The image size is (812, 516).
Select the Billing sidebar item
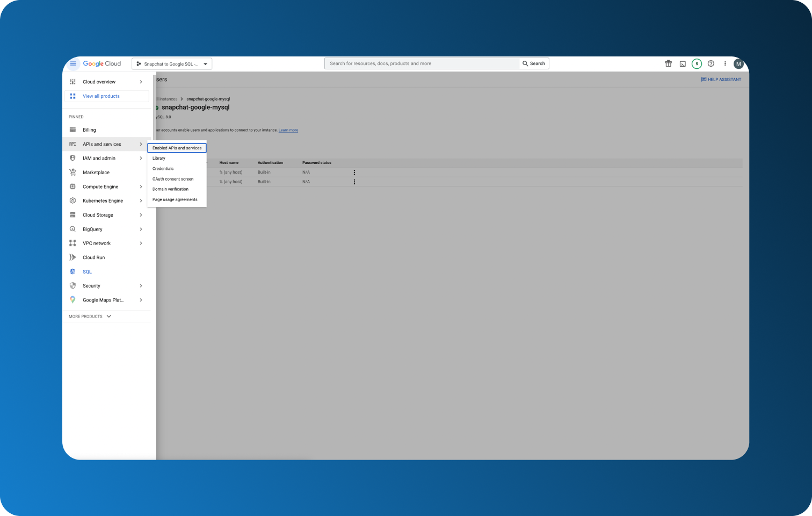tap(90, 130)
